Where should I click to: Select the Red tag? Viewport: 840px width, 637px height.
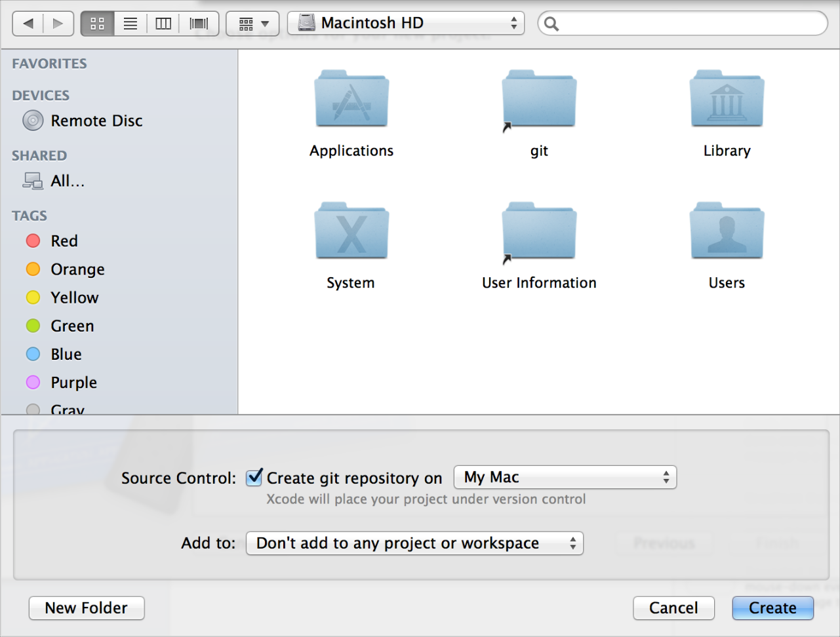pos(64,241)
